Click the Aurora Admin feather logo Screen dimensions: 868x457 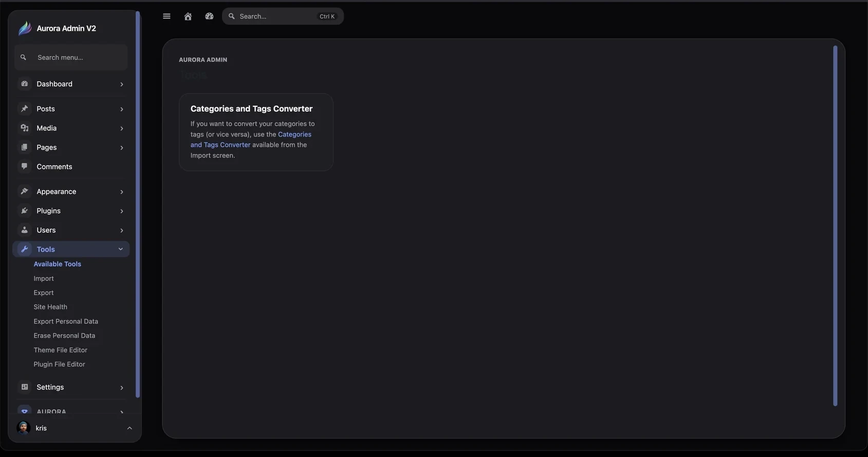coord(25,28)
